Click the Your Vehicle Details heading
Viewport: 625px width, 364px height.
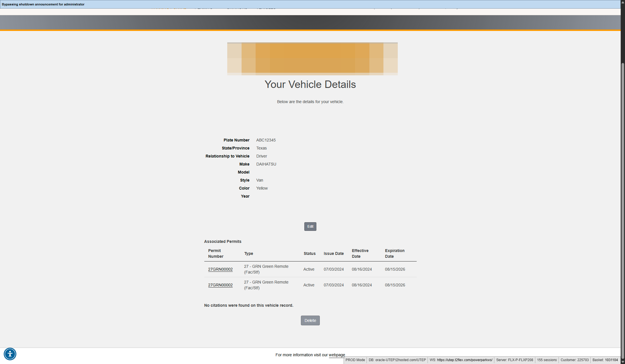(310, 84)
